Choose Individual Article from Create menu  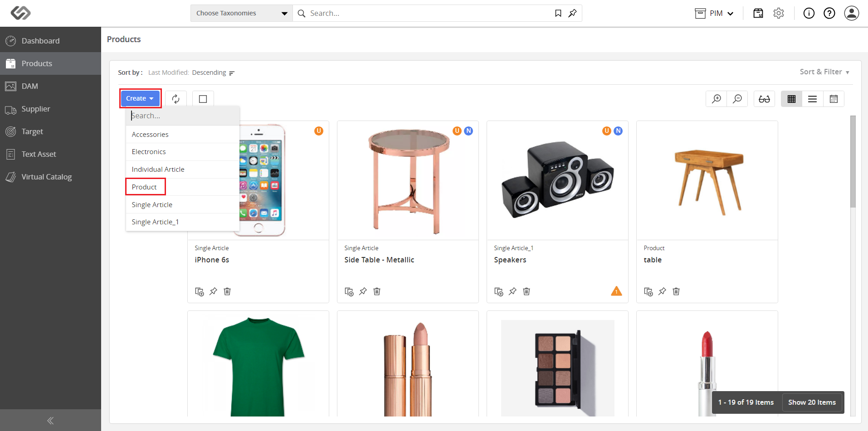183,169
